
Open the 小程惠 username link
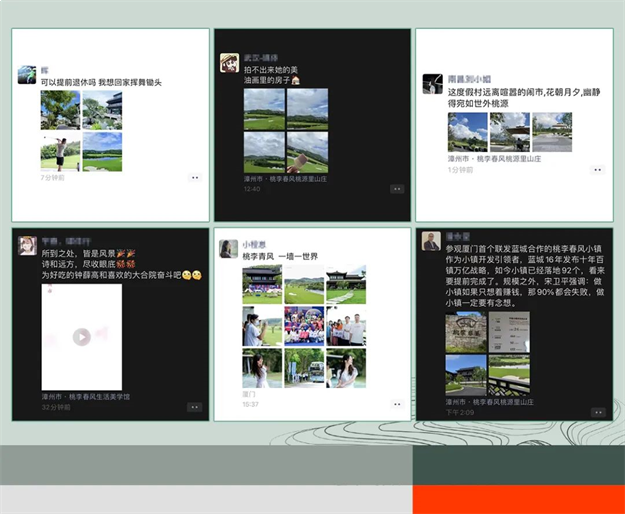click(254, 244)
